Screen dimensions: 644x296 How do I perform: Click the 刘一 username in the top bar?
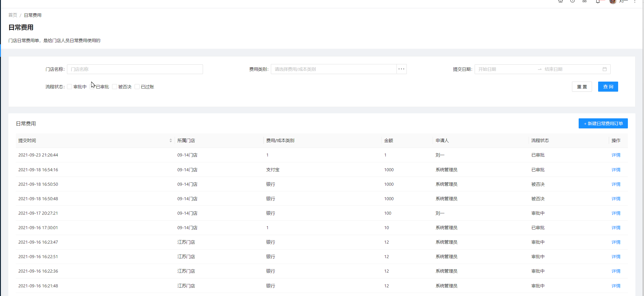coord(623,1)
